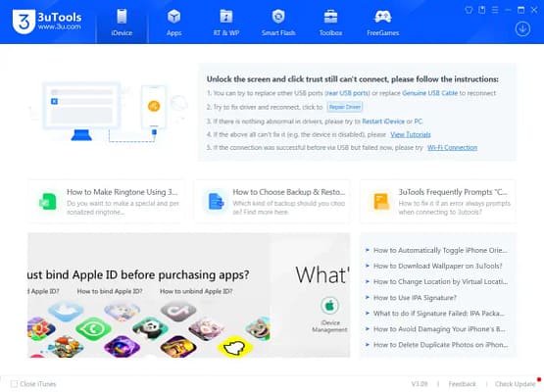Click the rear USB ports link

pos(348,93)
